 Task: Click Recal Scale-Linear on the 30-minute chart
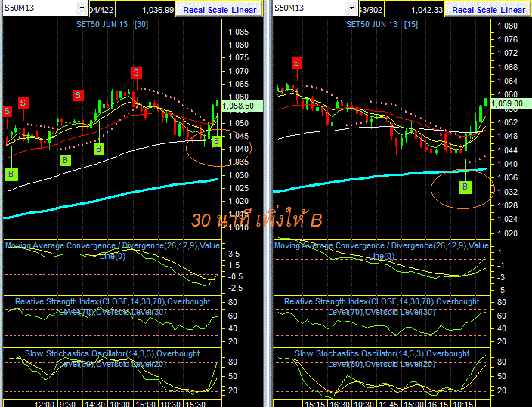(219, 10)
